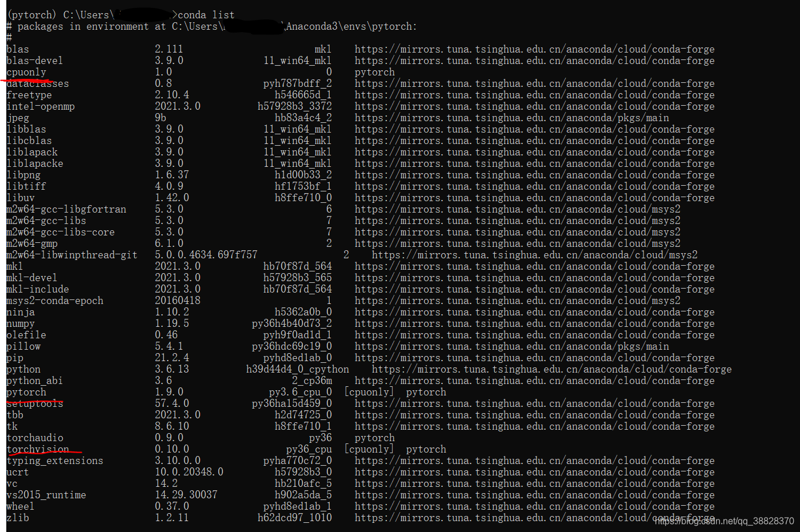Open the m2w64-gmp row msys2 mirror URL
The width and height of the screenshot is (800, 532).
click(518, 243)
